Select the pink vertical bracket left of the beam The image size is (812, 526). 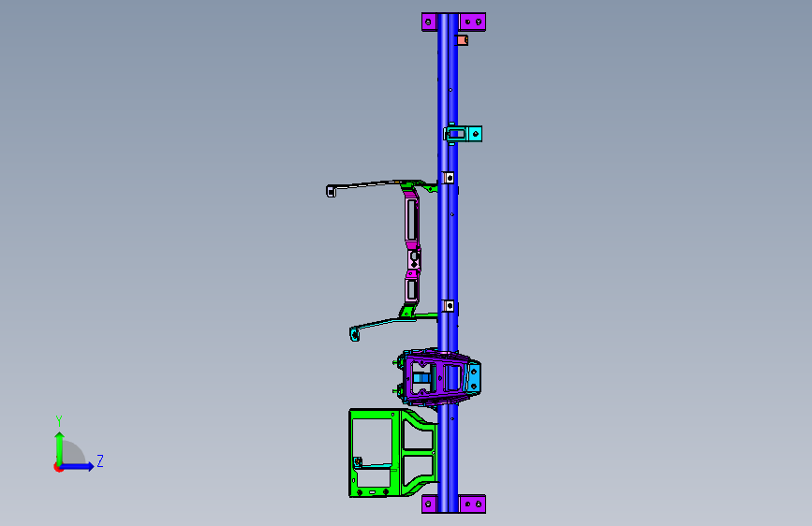pyautogui.click(x=412, y=244)
